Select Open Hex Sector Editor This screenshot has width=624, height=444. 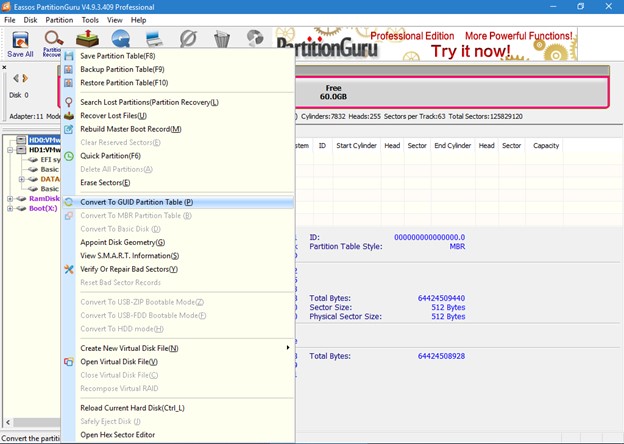[x=117, y=434]
